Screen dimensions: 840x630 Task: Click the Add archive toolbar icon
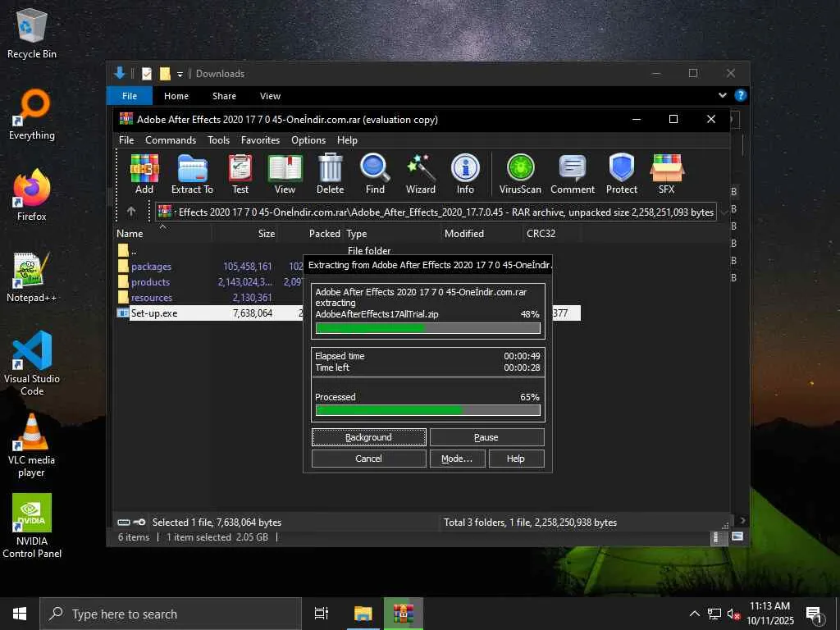(144, 174)
